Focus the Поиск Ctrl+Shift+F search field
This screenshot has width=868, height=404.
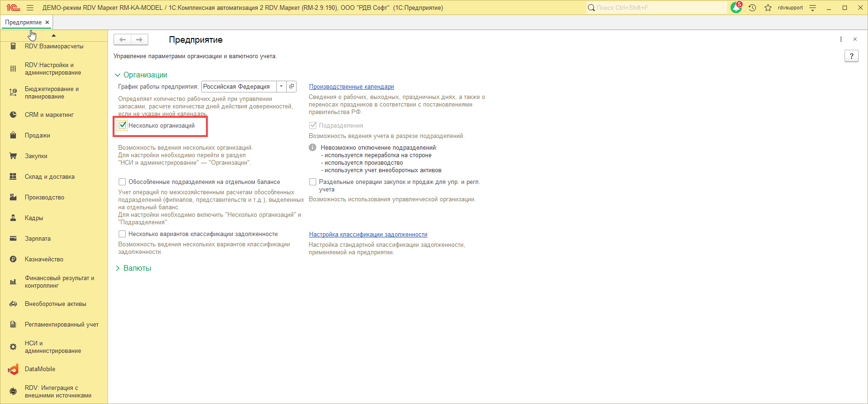(656, 8)
